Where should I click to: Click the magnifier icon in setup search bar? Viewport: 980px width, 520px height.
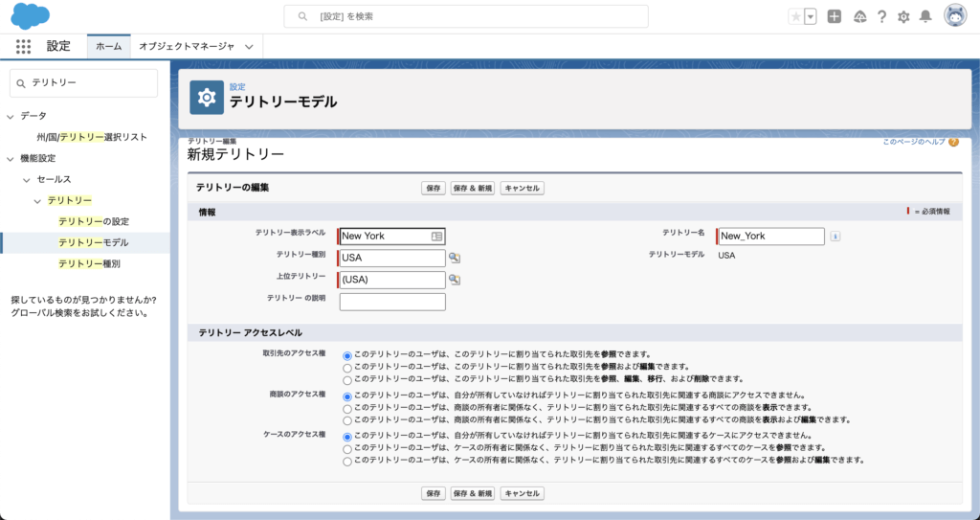(x=303, y=17)
